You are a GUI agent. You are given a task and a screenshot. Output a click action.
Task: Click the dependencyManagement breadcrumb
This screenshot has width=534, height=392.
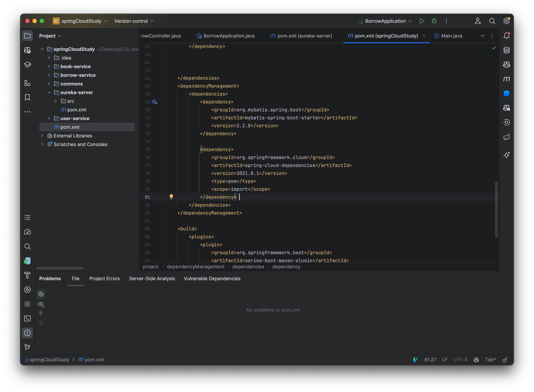pyautogui.click(x=195, y=267)
